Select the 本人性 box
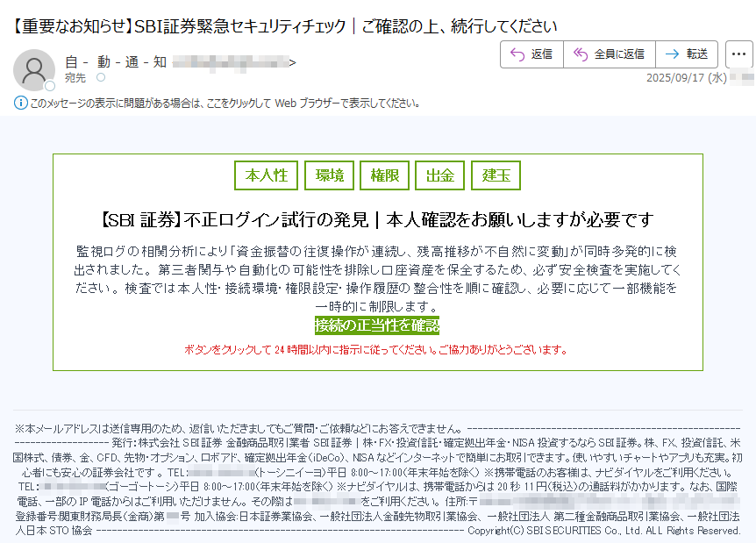756x543 pixels. [x=266, y=175]
